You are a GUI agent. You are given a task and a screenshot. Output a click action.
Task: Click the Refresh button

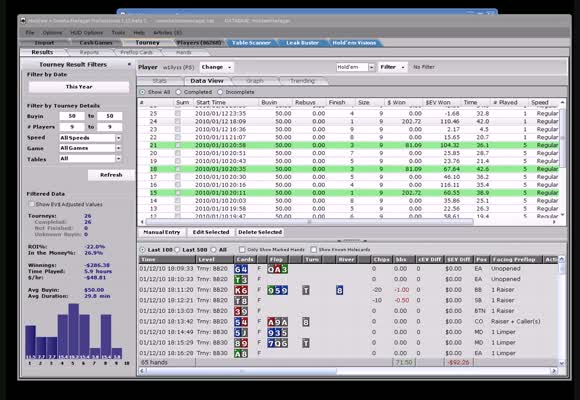pos(111,175)
